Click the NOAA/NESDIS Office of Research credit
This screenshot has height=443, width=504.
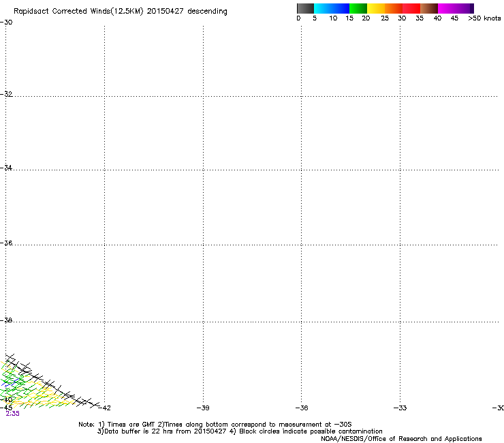click(x=401, y=439)
